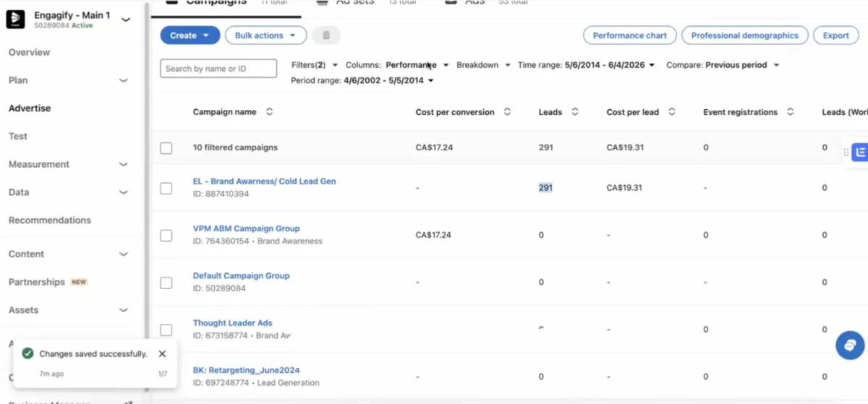Image resolution: width=868 pixels, height=404 pixels.
Task: Sort by Cost per lead icon
Action: (672, 112)
